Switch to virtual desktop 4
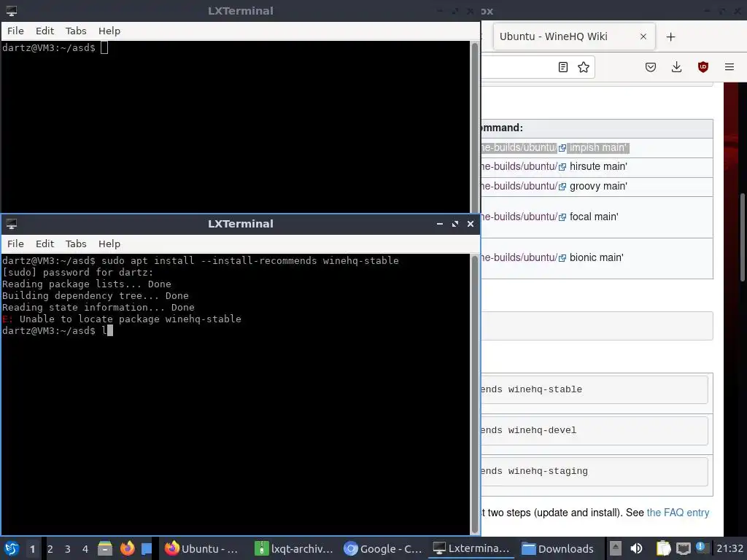Screen dimensions: 747x560 [x=85, y=549]
